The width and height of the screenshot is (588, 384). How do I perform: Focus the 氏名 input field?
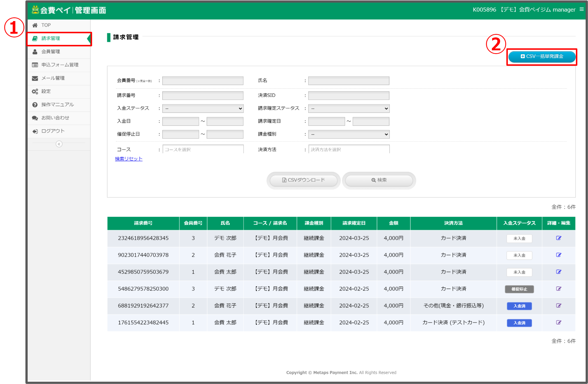pyautogui.click(x=349, y=81)
